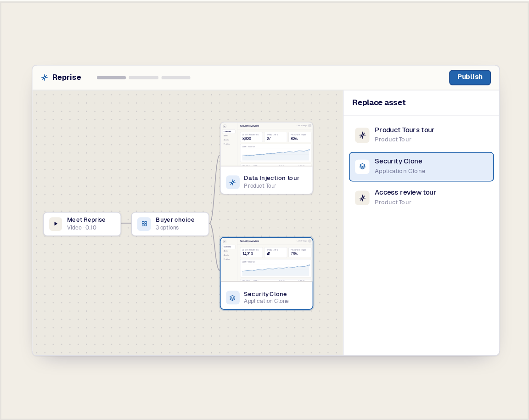Select the third progress step bar
529x420 pixels.
176,78
